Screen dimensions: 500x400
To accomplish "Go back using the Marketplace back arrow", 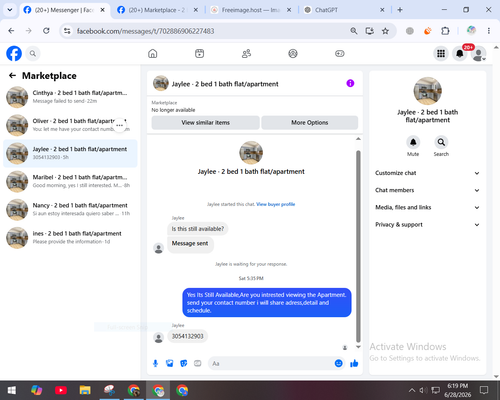I will point(12,76).
